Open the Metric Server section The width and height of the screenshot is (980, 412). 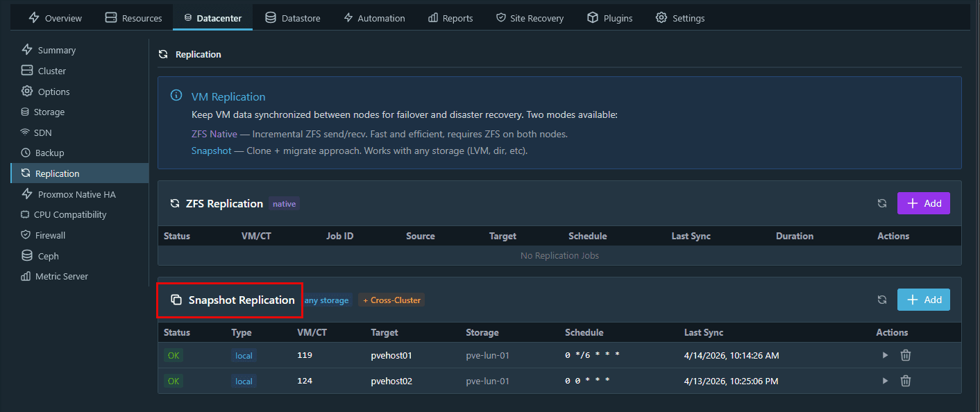coord(61,275)
